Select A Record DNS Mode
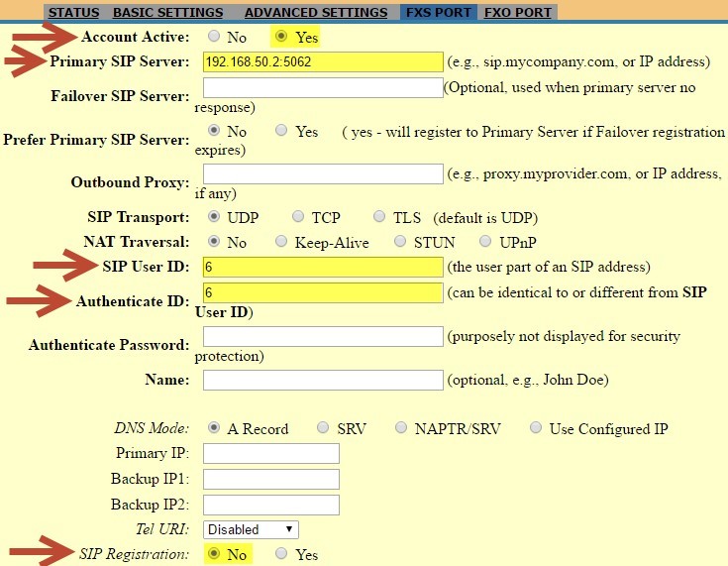This screenshot has height=566, width=728. point(214,427)
